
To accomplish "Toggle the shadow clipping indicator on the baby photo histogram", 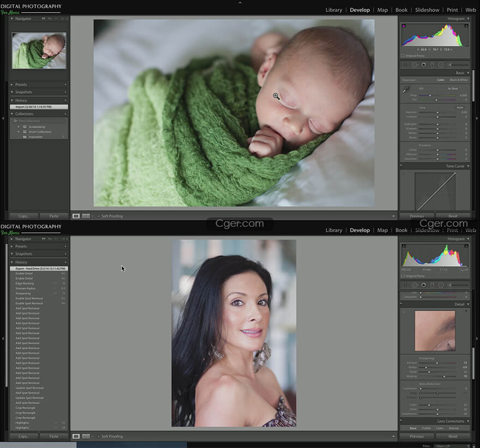I will tap(404, 25).
